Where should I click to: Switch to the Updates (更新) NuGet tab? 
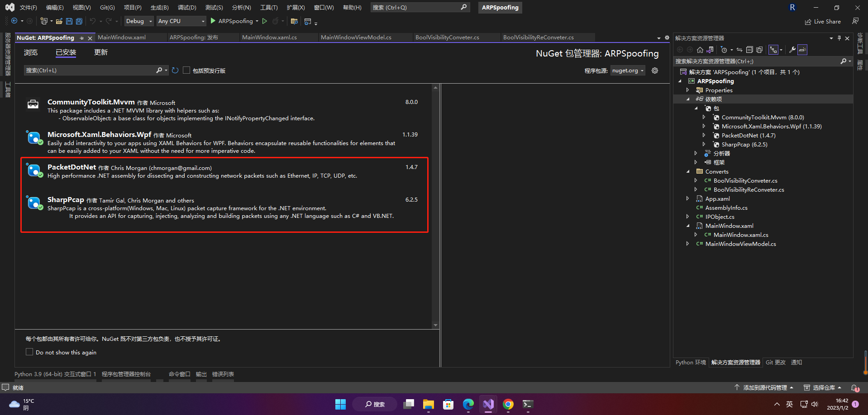coord(101,52)
